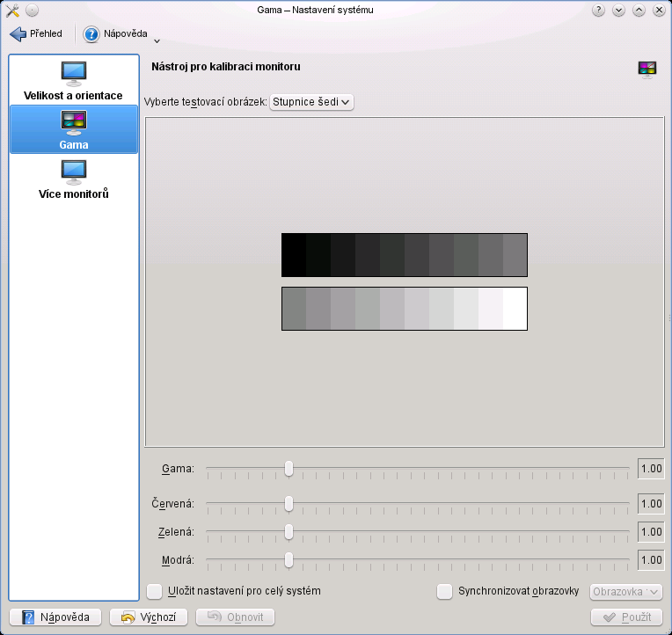Expand the arrow beside toolbar Nápověda

pyautogui.click(x=157, y=41)
